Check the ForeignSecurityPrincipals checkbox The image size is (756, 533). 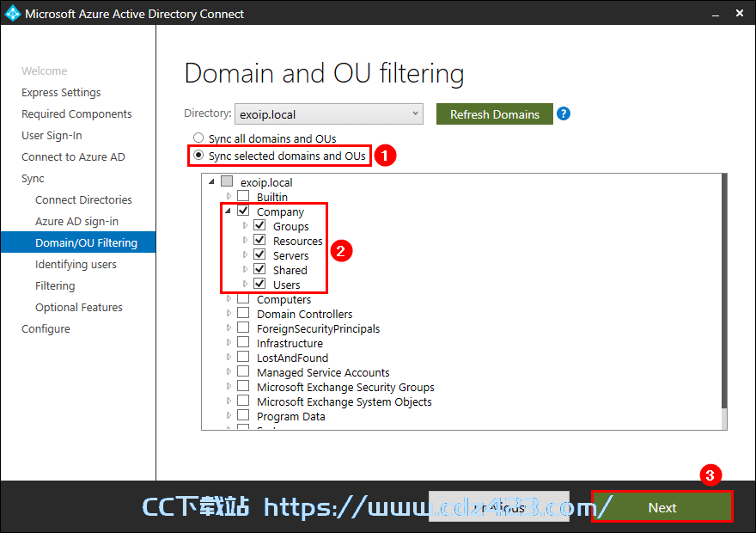click(243, 328)
